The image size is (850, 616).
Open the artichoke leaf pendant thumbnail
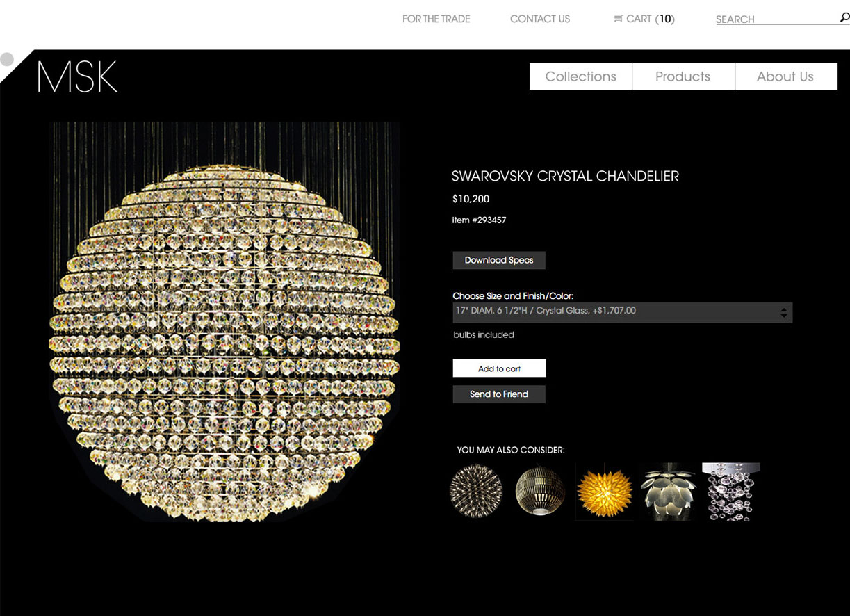(668, 492)
